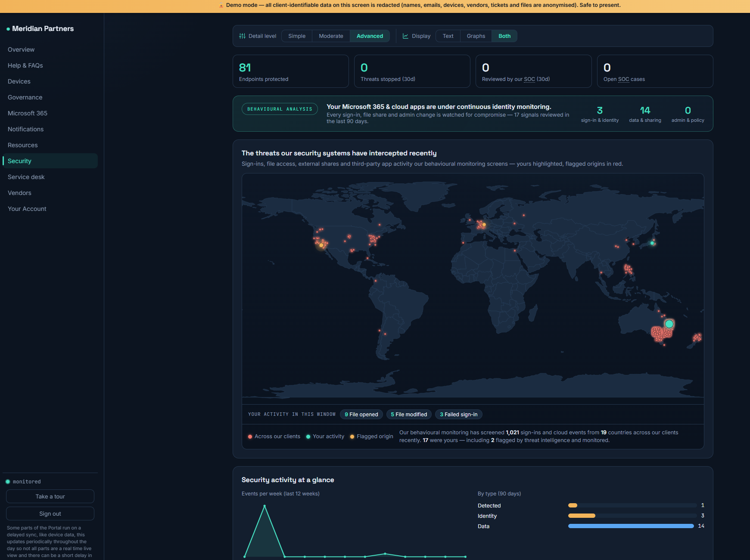
Task: Click the 9 File opened chip
Action: (361, 415)
